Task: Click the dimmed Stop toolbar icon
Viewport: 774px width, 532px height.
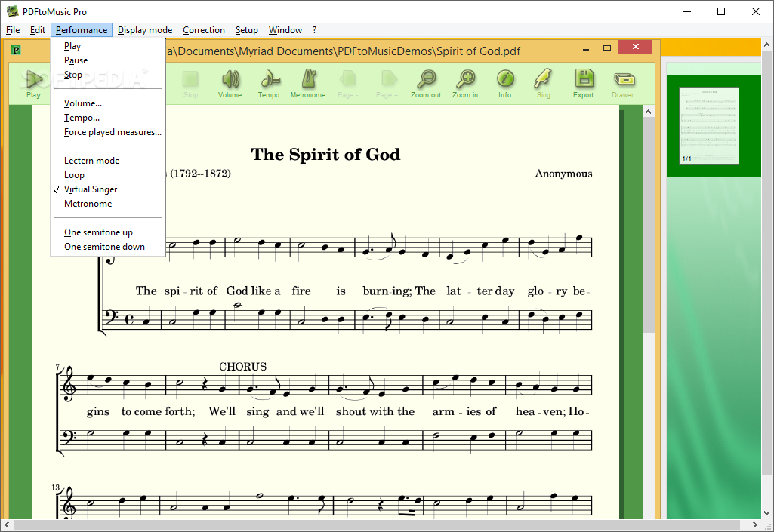Action: tap(190, 84)
